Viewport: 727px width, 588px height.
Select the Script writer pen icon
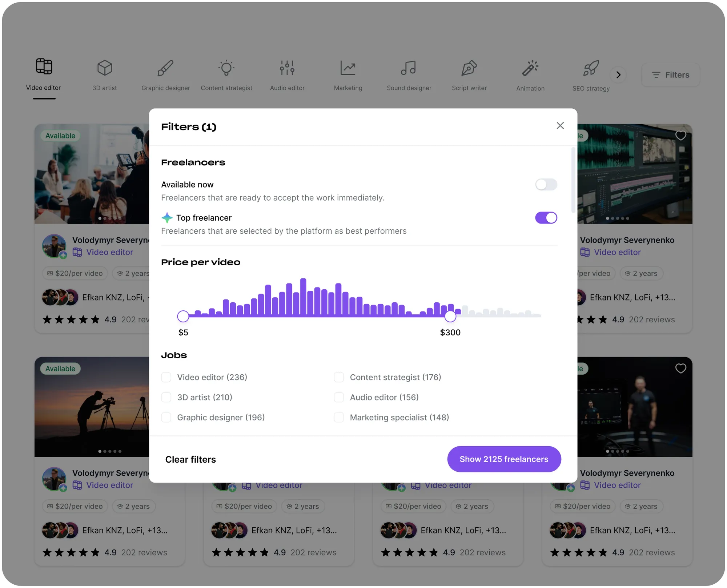469,68
